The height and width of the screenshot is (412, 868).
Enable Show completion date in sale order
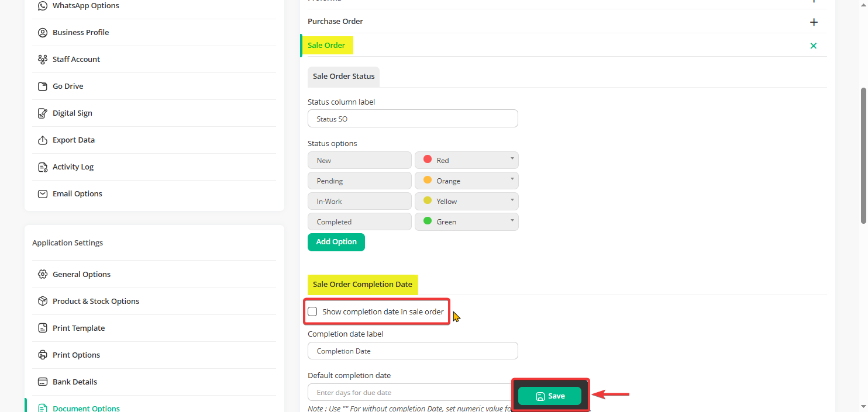[312, 311]
